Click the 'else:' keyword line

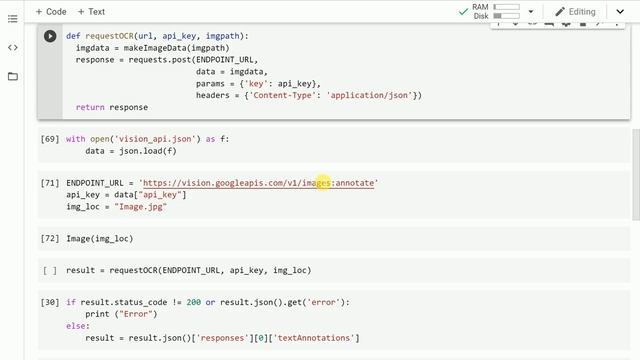coord(78,326)
